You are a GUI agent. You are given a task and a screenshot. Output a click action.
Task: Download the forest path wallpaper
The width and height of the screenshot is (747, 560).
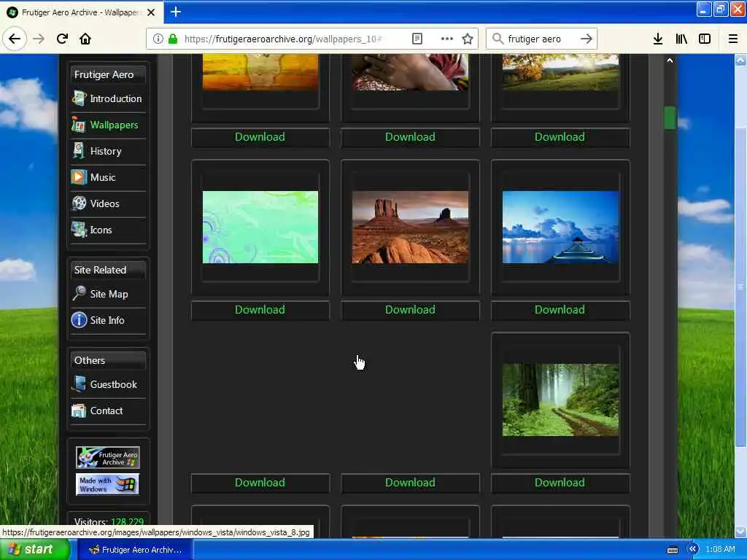(x=560, y=483)
